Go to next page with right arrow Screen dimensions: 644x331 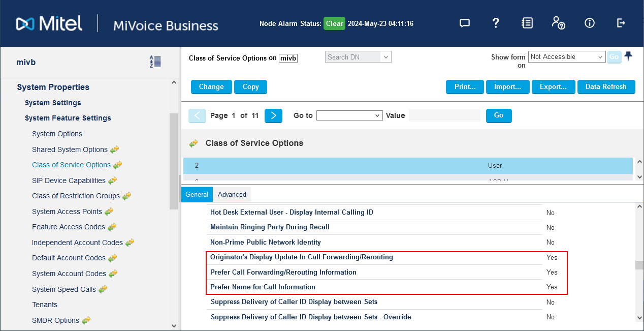(x=273, y=115)
